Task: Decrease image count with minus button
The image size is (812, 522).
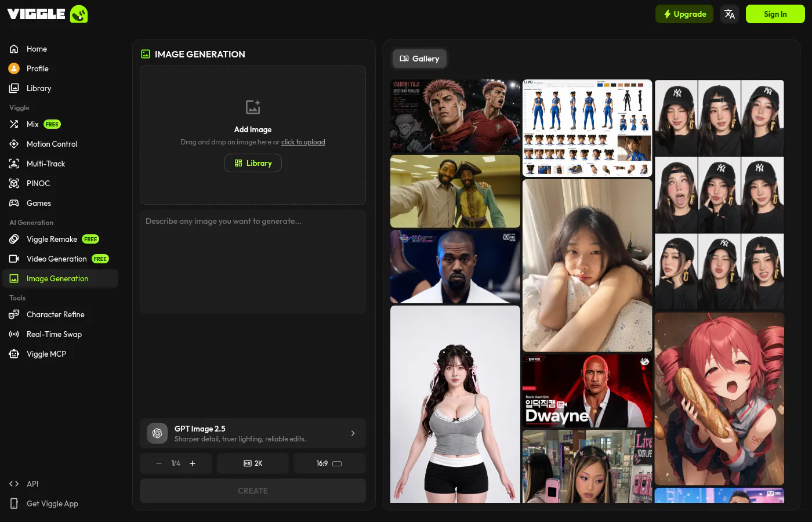Action: click(x=159, y=463)
